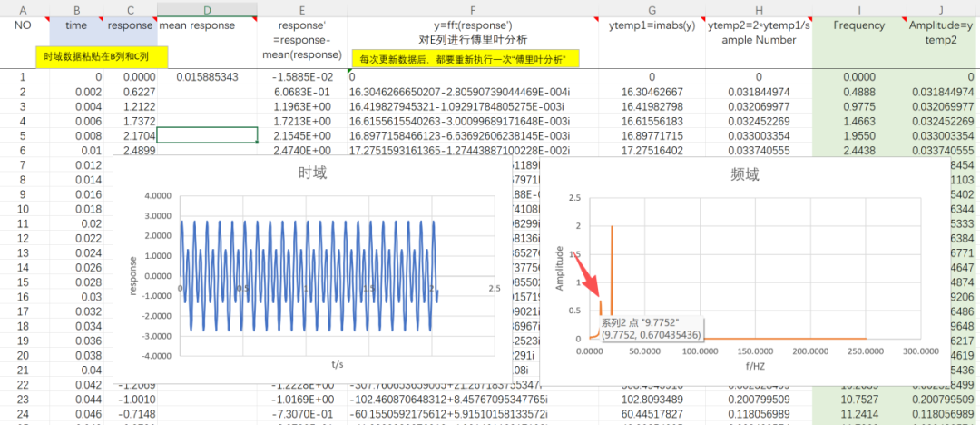
Task: Select column G header
Action: coord(652,9)
